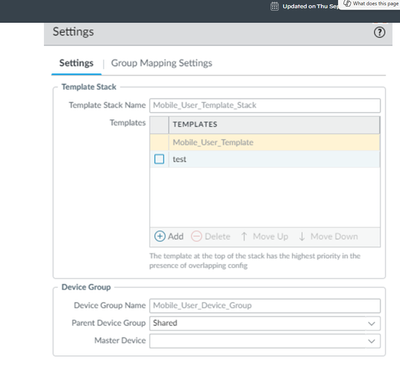Screen dimensions: 400x369
Task: Switch to the Settings tab
Action: point(76,63)
